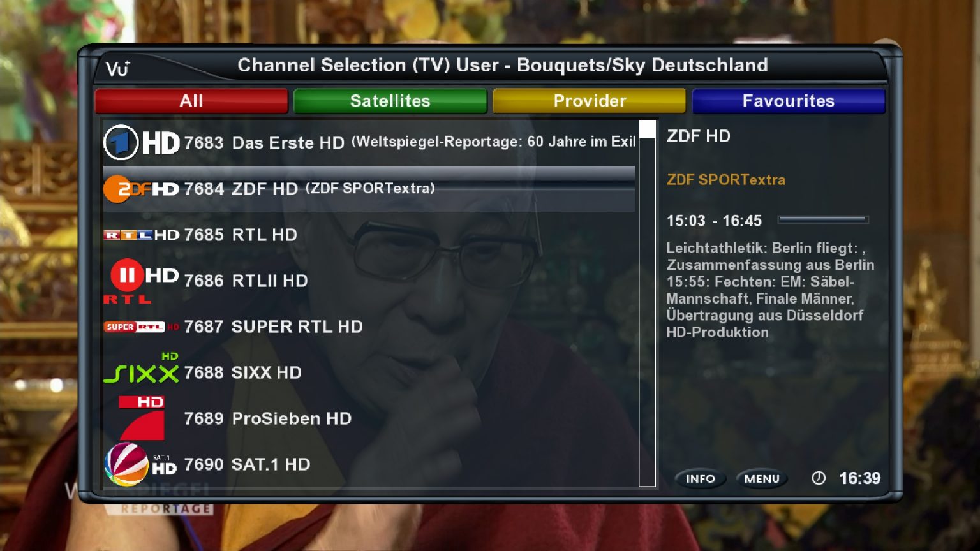Click the ZDF HD orange logo
This screenshot has width=980, height=551.
[x=141, y=189]
